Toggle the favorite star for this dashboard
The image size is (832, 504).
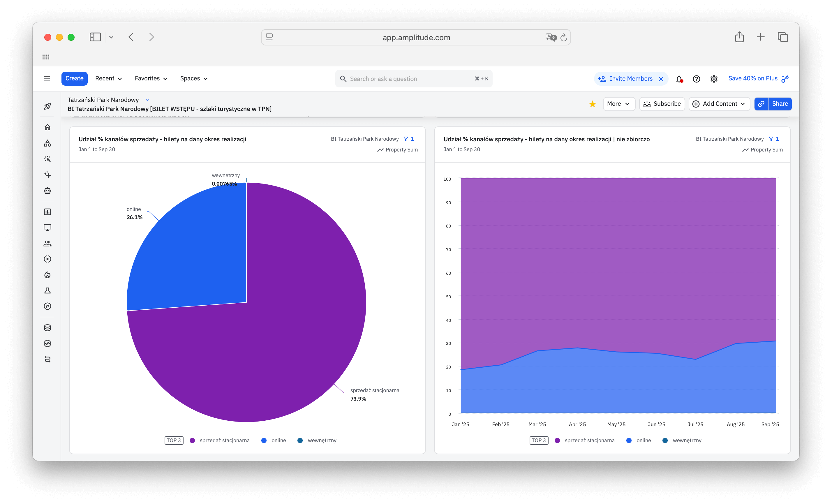pos(592,104)
